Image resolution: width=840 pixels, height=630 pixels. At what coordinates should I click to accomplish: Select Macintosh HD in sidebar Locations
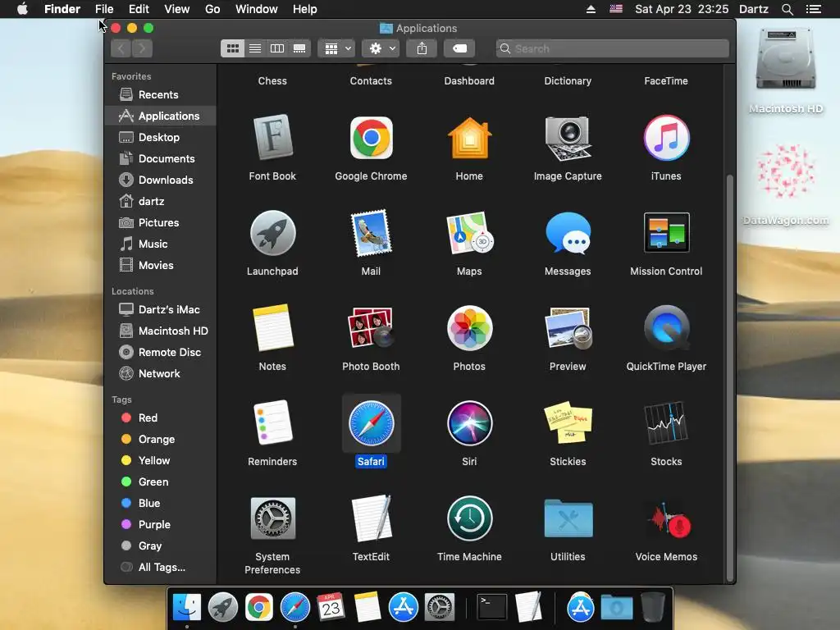point(160,331)
